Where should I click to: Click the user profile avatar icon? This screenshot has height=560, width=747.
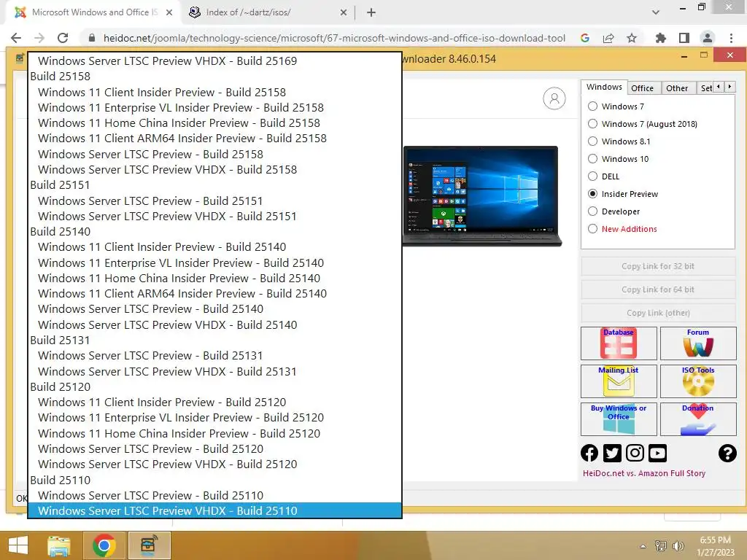tap(554, 98)
